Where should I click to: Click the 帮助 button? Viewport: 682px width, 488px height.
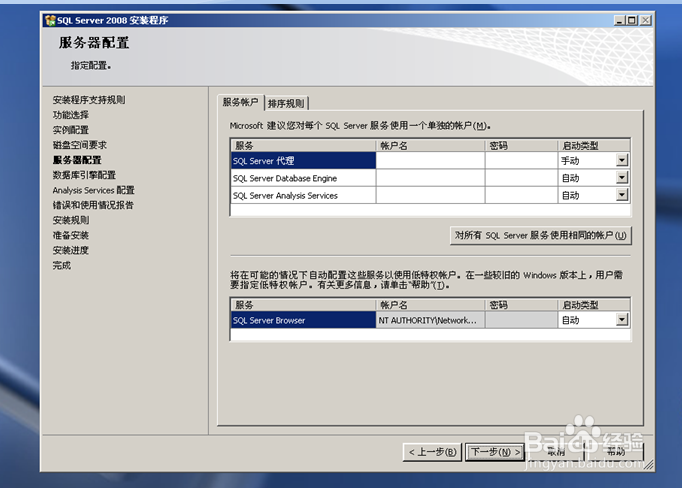click(615, 452)
